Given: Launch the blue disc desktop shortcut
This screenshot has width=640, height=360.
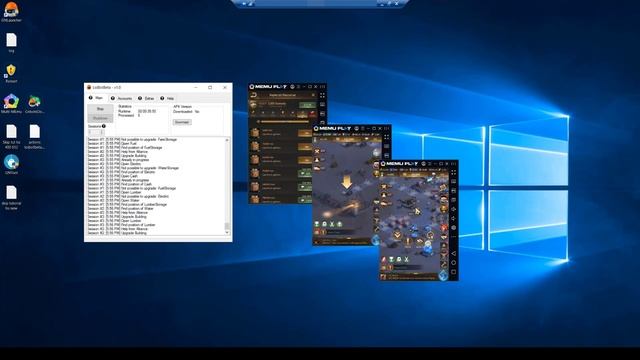Looking at the screenshot, I should (x=11, y=164).
